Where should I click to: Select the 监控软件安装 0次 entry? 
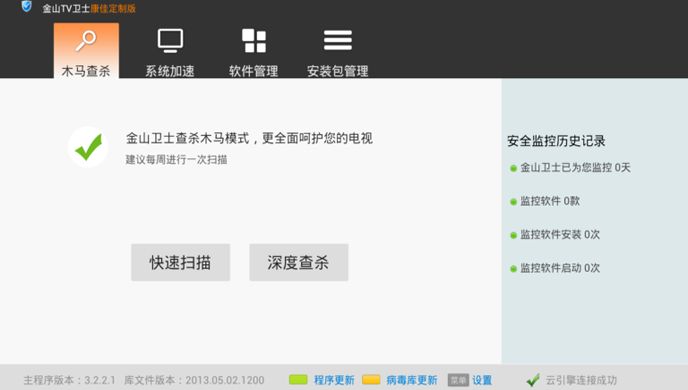555,235
